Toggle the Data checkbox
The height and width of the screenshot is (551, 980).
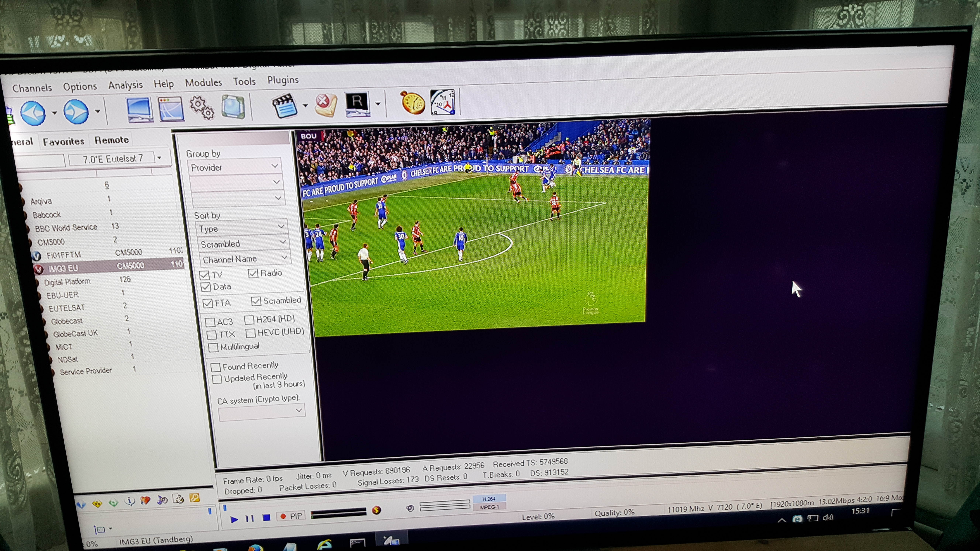206,287
